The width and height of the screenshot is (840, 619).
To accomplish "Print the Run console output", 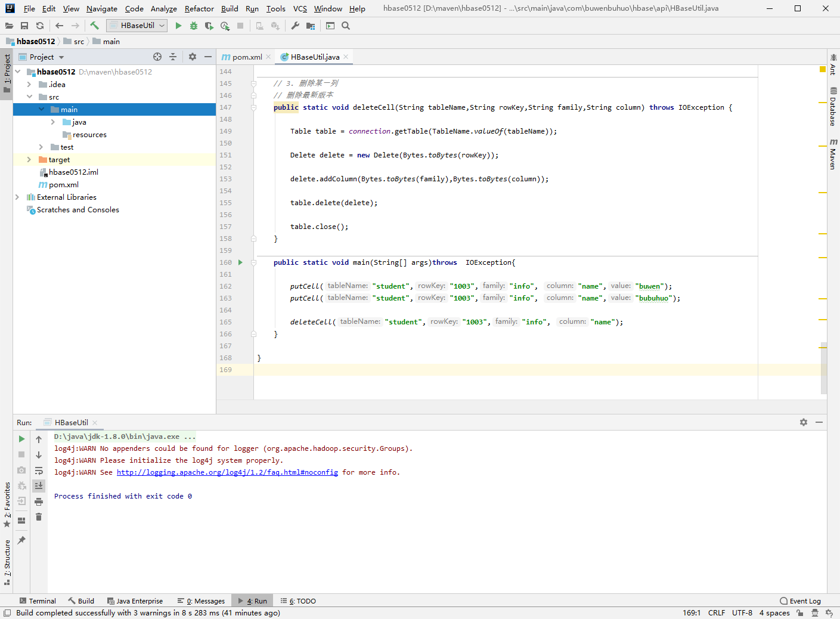I will [x=39, y=502].
